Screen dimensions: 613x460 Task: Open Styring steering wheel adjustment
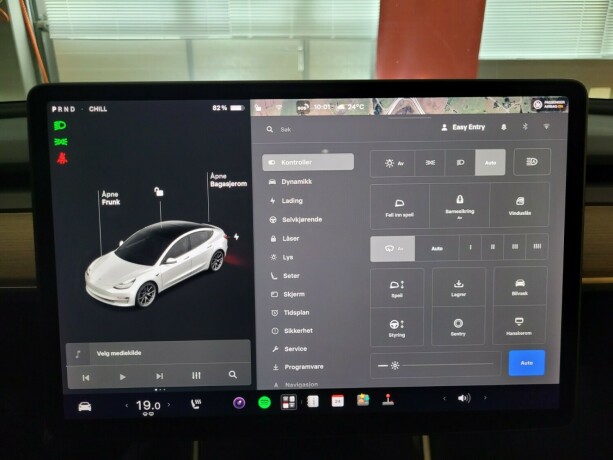pos(397,328)
